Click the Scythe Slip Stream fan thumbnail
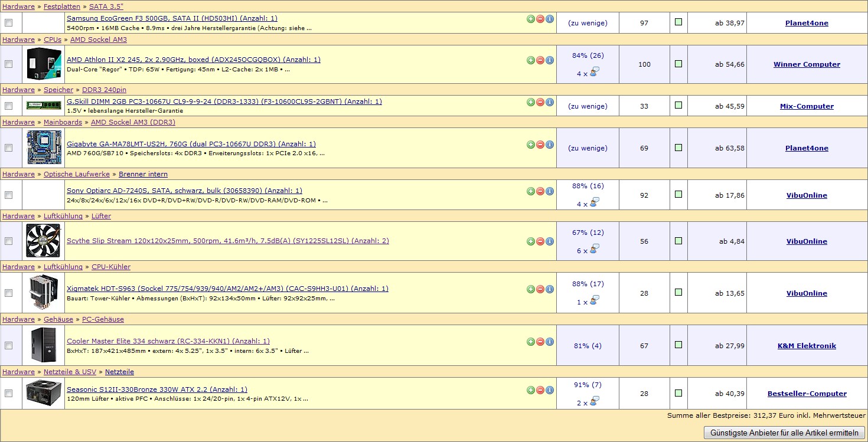The image size is (868, 442). (43, 241)
